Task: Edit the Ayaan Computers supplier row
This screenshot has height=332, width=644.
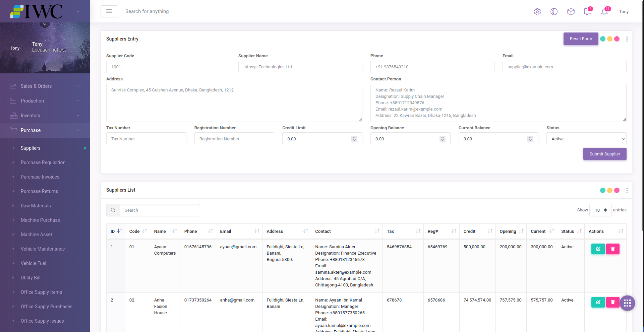Action: click(x=598, y=249)
